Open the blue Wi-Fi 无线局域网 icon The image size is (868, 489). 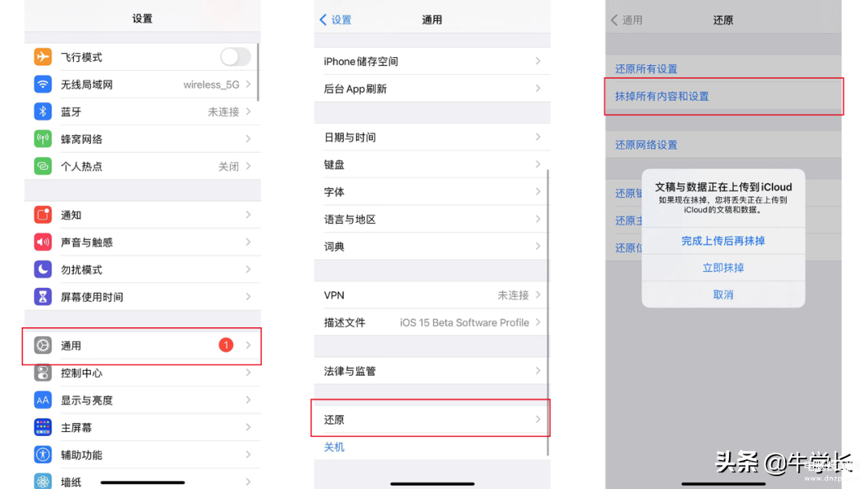(x=43, y=84)
